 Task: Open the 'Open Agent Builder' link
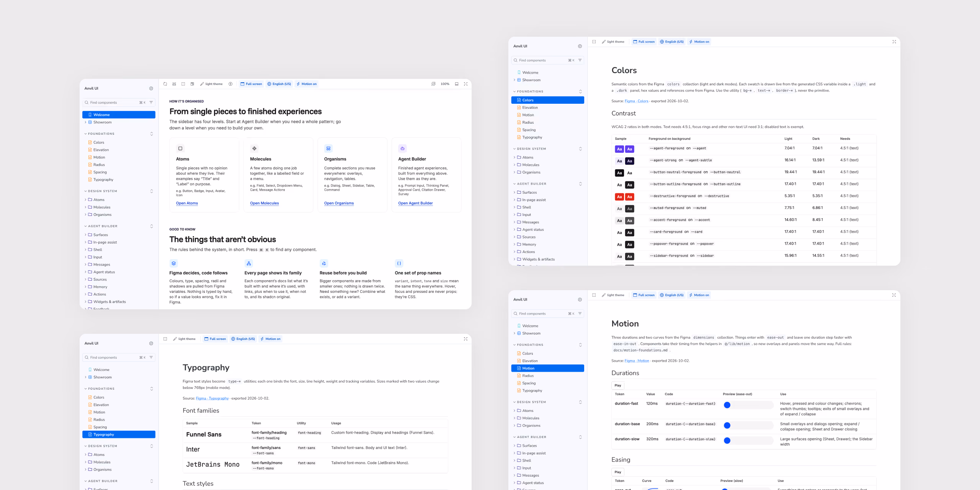point(415,203)
